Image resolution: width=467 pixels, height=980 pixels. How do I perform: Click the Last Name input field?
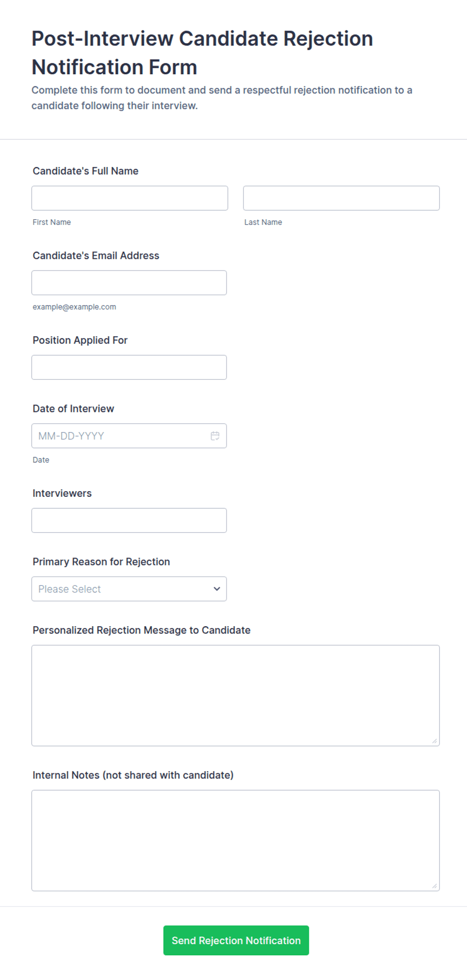tap(341, 198)
